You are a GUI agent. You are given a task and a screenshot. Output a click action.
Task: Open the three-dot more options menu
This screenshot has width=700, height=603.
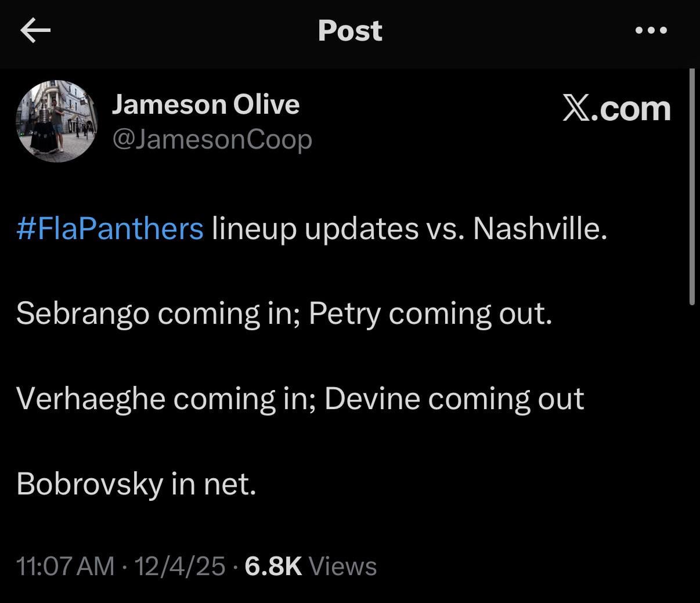(651, 30)
